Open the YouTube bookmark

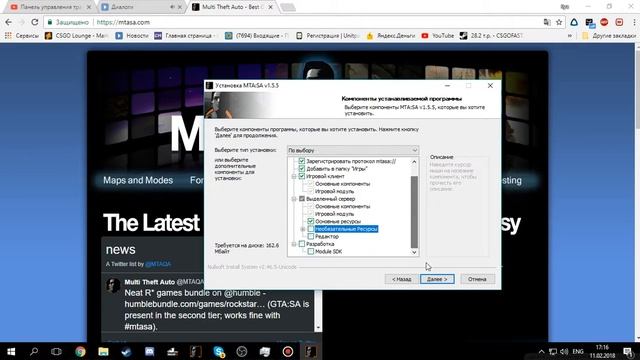click(438, 36)
